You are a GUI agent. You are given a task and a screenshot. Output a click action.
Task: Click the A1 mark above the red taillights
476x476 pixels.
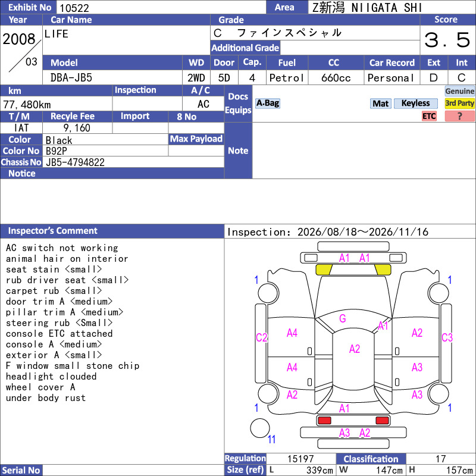[x=345, y=408]
